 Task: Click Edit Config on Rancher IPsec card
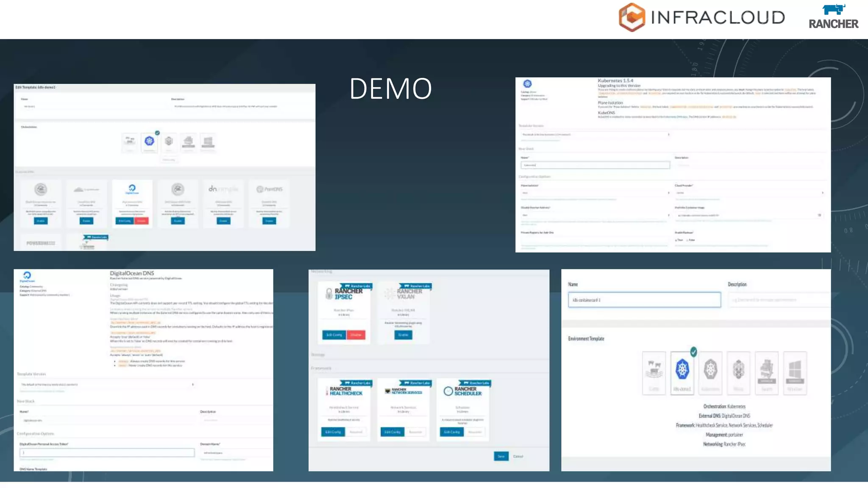(x=334, y=335)
